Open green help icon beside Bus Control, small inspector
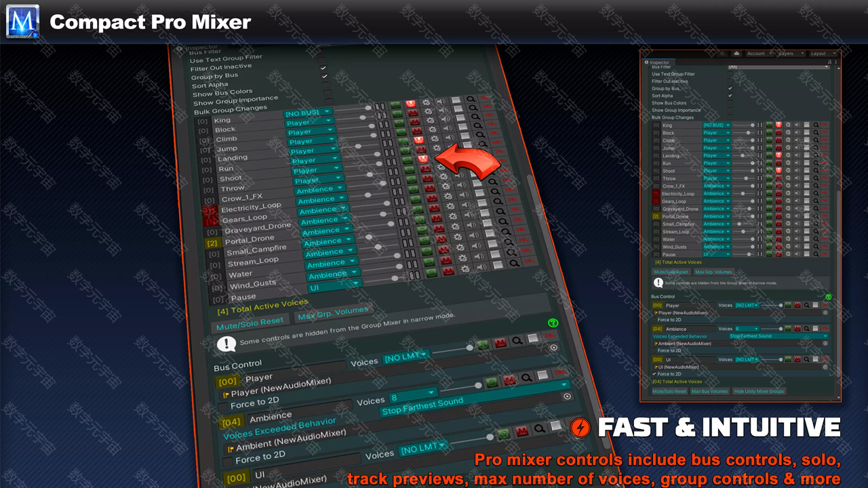Screen dimensions: 868x488 829,297
